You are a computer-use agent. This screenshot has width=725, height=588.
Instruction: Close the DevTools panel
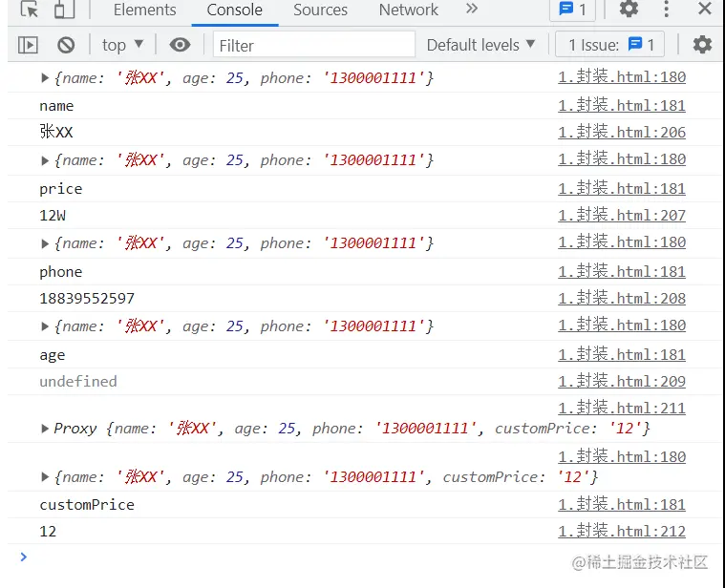coord(705,9)
